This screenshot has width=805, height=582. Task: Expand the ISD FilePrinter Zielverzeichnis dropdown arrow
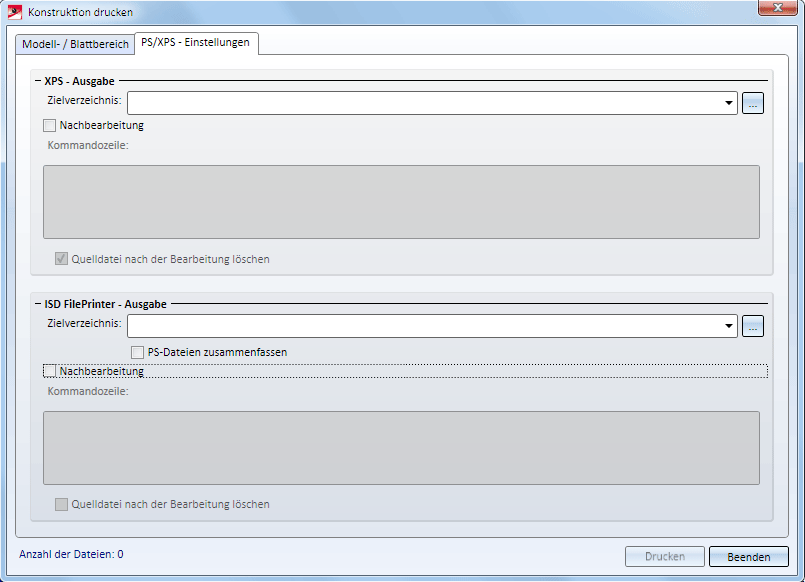tap(730, 326)
